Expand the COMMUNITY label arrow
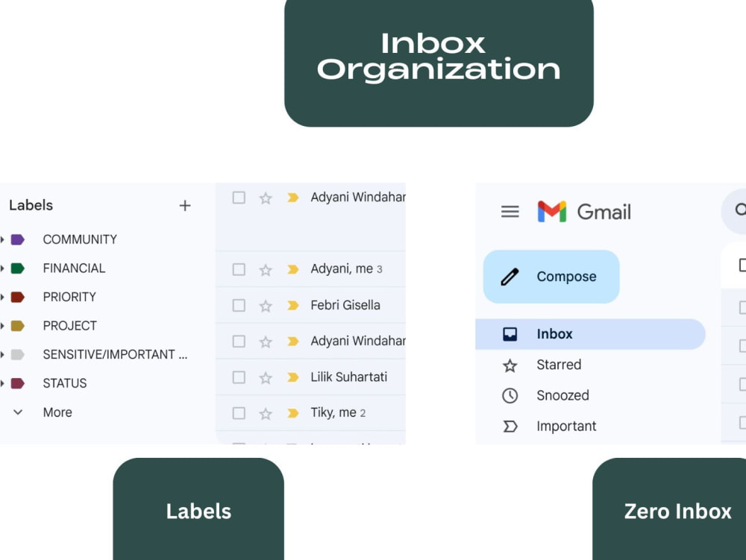746x560 pixels. [x=2, y=239]
